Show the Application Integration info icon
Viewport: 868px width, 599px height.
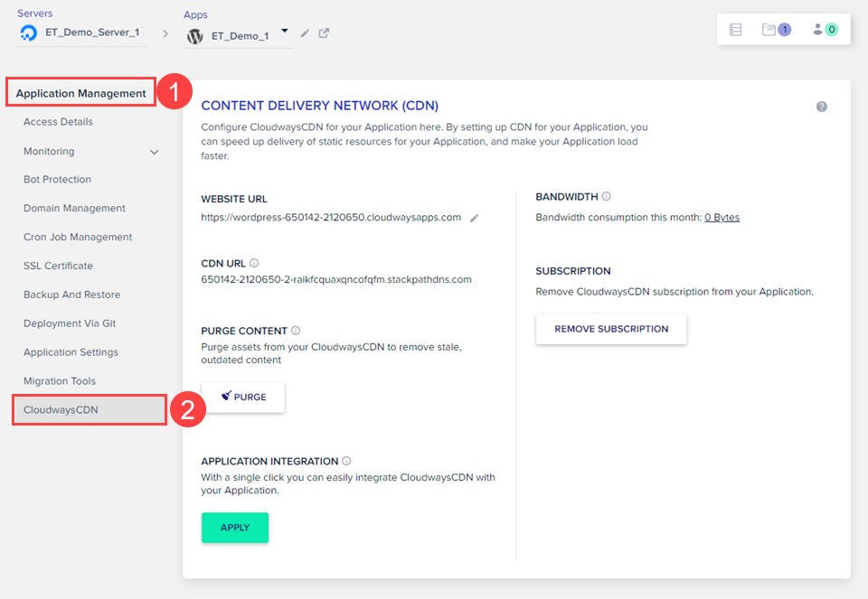point(346,461)
